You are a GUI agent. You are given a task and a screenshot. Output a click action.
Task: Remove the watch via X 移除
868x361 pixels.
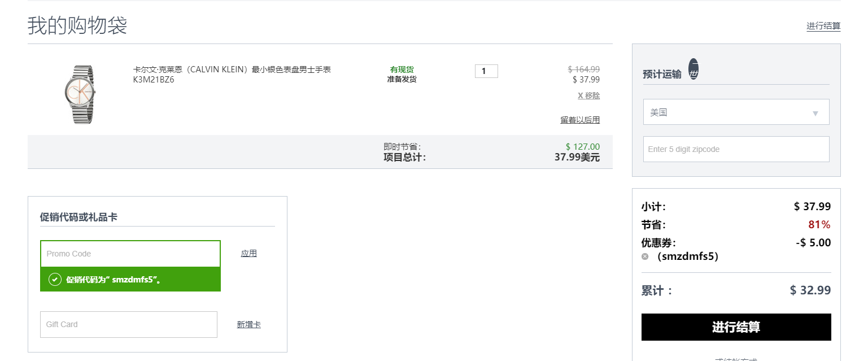click(x=588, y=95)
